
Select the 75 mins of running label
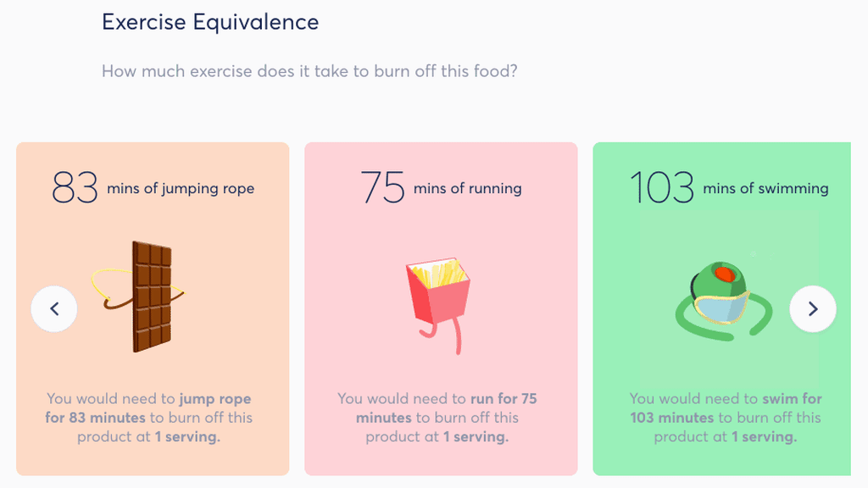click(x=440, y=187)
